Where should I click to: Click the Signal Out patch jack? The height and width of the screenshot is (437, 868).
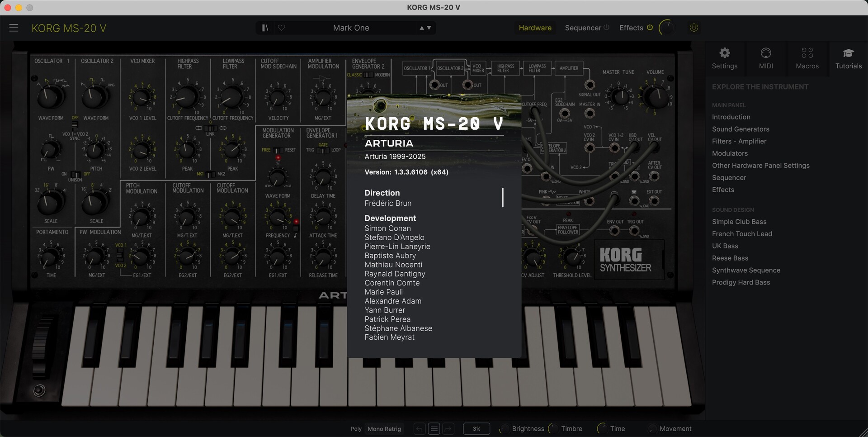pos(590,85)
